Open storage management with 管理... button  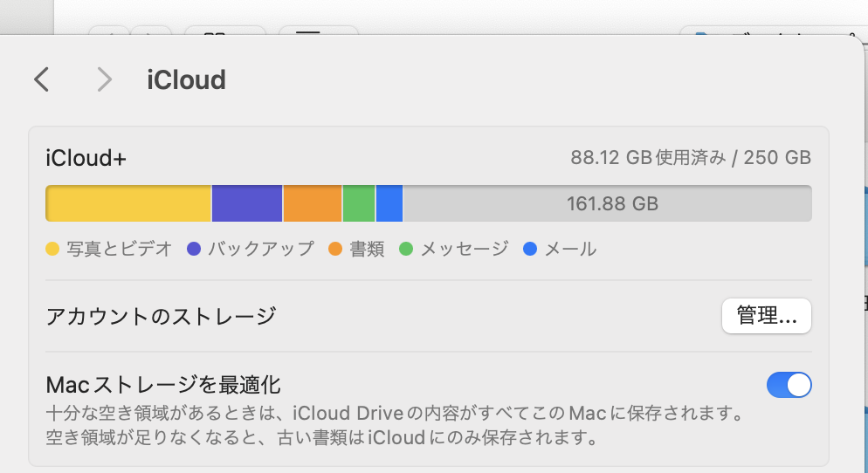766,316
